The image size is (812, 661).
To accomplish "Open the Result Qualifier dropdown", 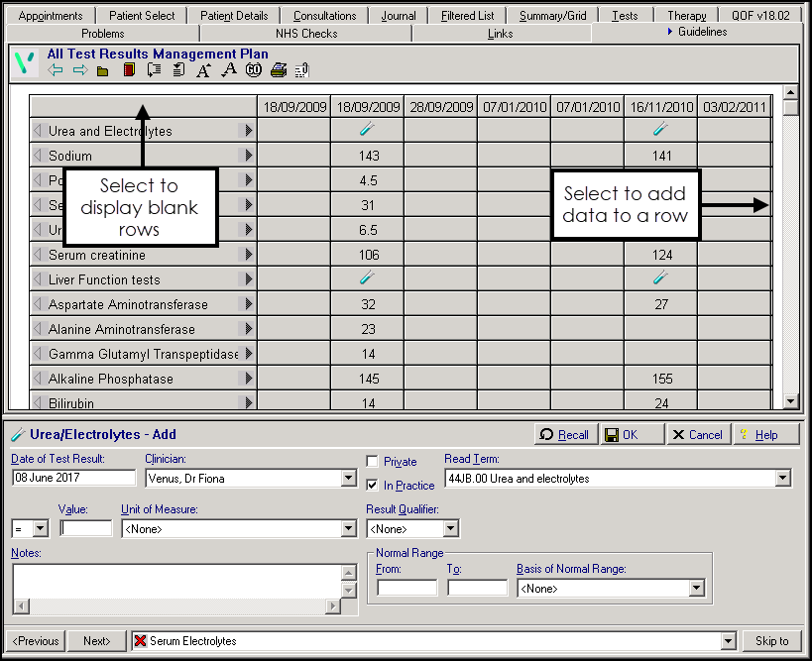I will click(451, 529).
